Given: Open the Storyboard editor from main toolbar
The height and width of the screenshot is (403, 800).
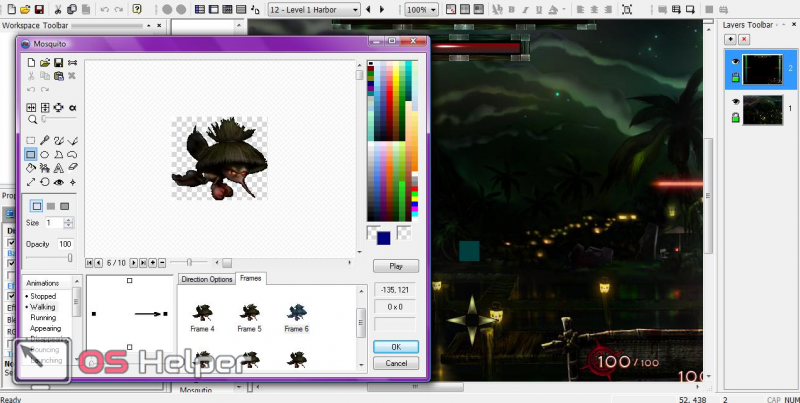Looking at the screenshot, I should click(199, 10).
